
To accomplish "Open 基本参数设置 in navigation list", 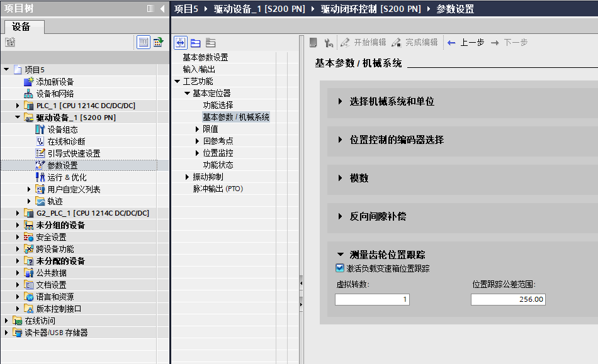I will (x=205, y=57).
